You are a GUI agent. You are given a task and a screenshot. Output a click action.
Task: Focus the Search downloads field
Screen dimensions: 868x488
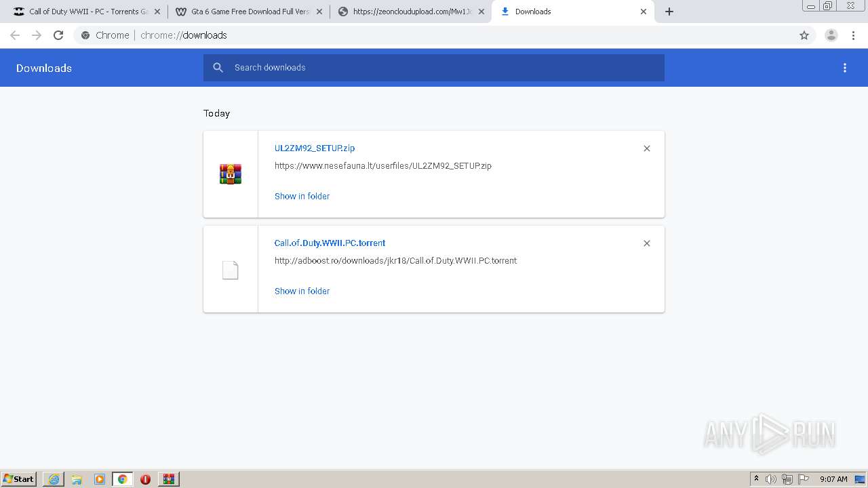point(434,68)
